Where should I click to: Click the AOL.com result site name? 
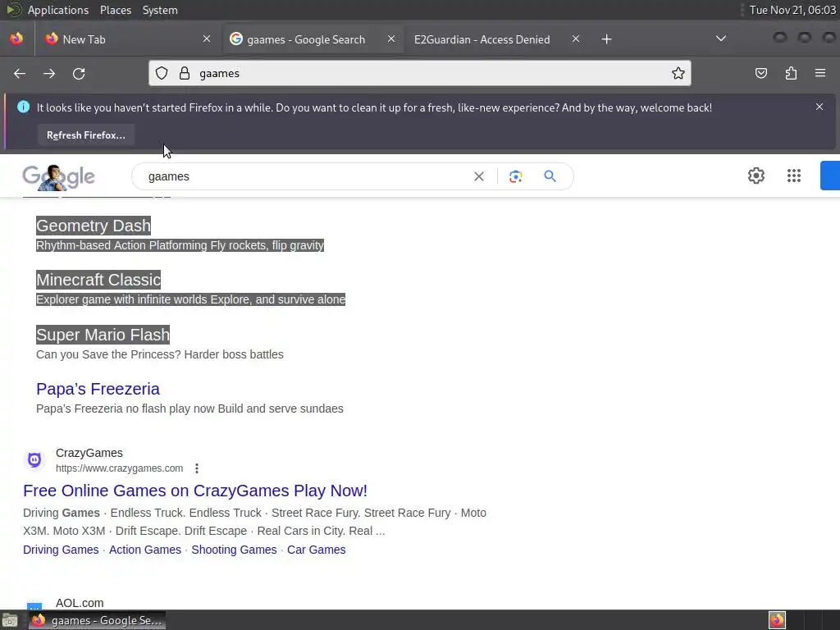point(80,603)
